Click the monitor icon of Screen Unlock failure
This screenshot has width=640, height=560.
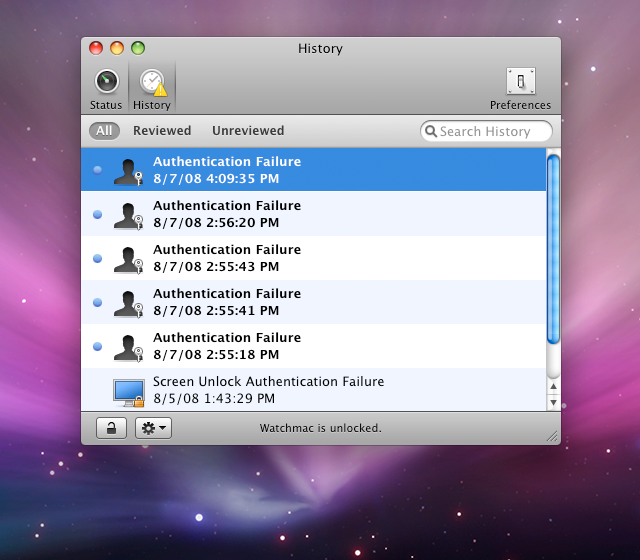pos(128,391)
